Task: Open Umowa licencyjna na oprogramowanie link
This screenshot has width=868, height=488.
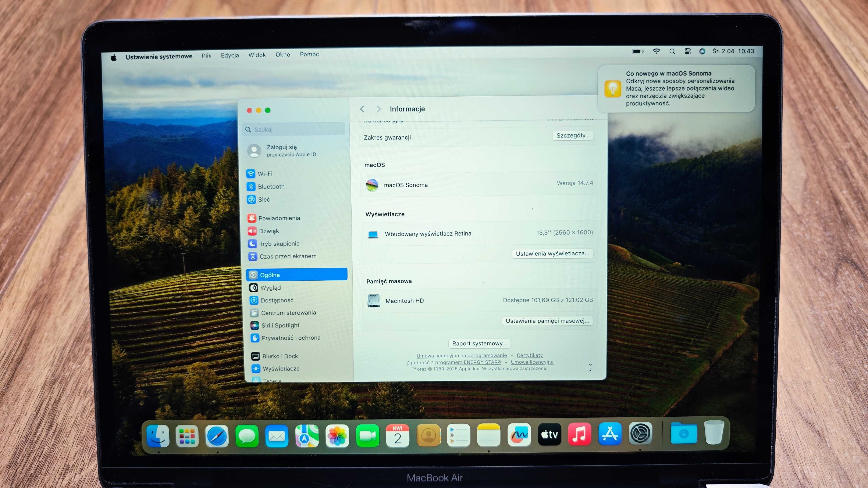Action: [462, 356]
